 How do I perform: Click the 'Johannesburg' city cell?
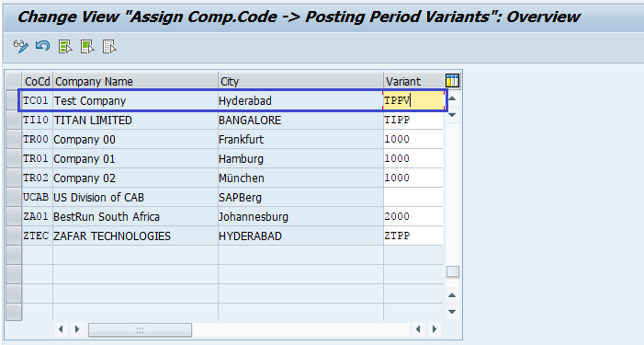pyautogui.click(x=300, y=217)
